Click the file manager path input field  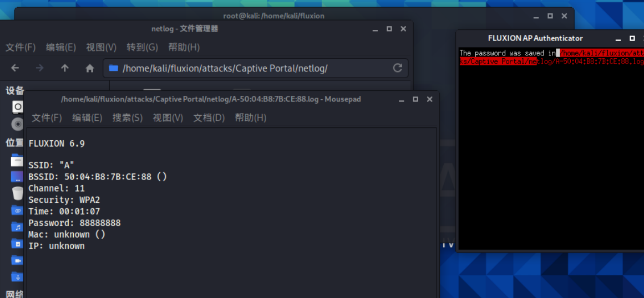click(x=255, y=68)
